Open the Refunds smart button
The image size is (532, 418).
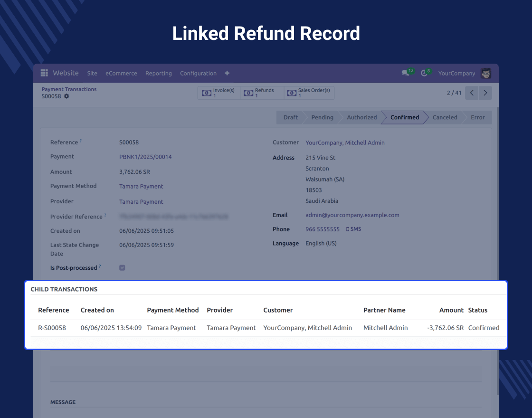[262, 93]
